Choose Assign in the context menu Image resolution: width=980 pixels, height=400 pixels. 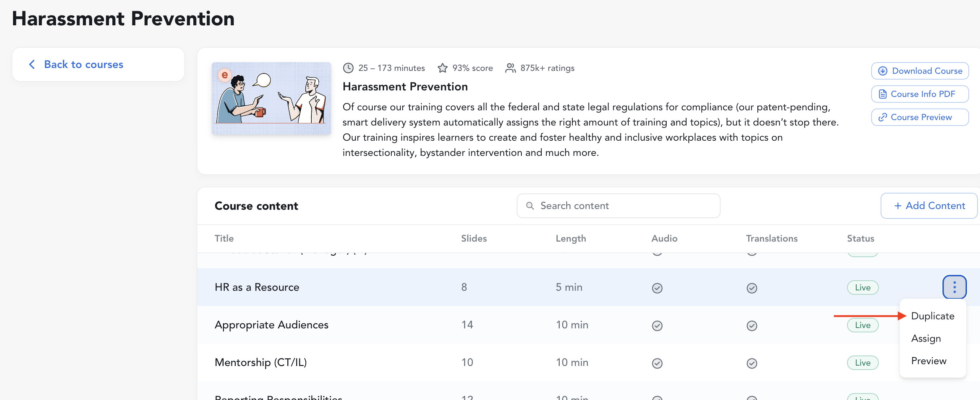click(925, 339)
